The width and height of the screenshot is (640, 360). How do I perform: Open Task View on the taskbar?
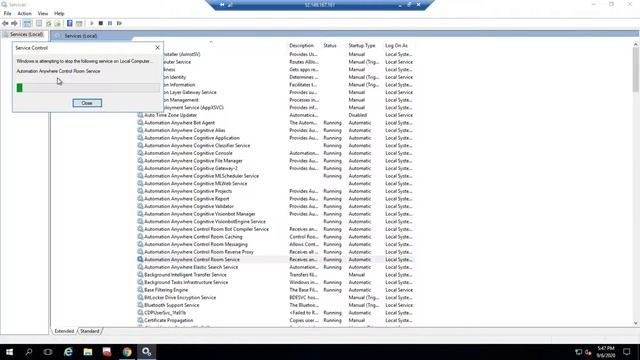tap(48, 352)
